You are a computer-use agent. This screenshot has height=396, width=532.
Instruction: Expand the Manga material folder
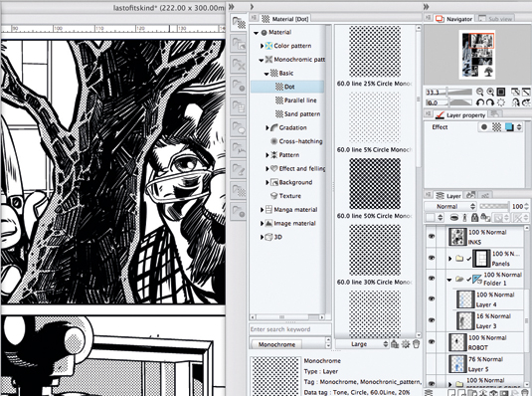tap(262, 210)
